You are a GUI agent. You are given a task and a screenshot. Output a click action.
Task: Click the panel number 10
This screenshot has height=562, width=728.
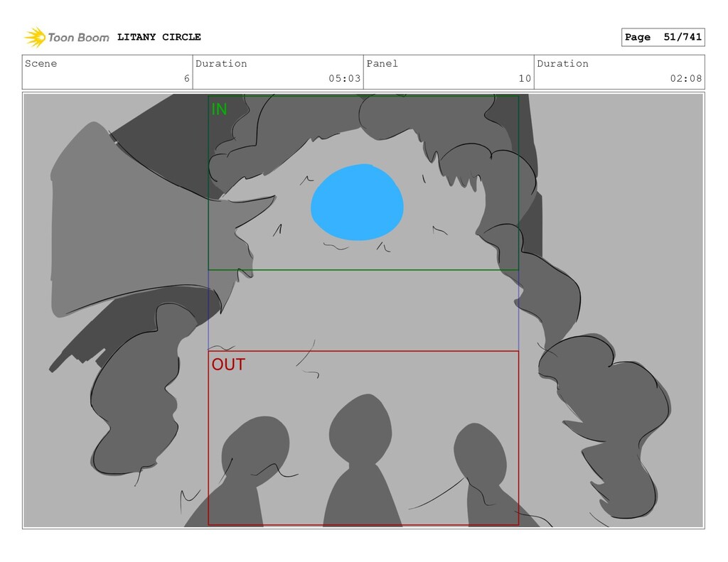click(x=525, y=78)
